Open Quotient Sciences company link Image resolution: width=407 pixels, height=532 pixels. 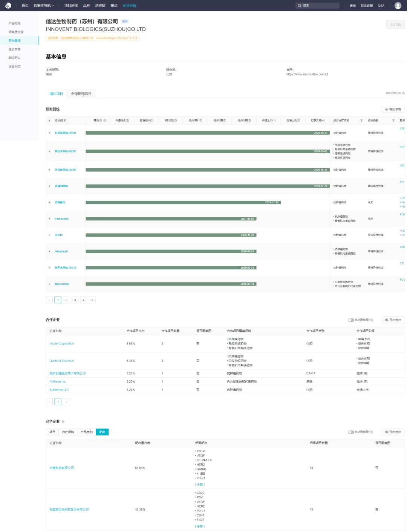click(62, 361)
